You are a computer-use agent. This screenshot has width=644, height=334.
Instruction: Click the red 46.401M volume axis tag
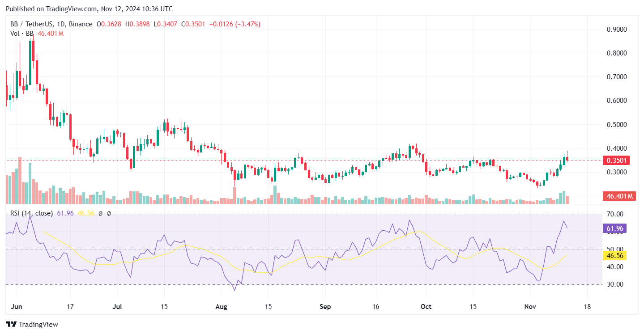click(619, 196)
